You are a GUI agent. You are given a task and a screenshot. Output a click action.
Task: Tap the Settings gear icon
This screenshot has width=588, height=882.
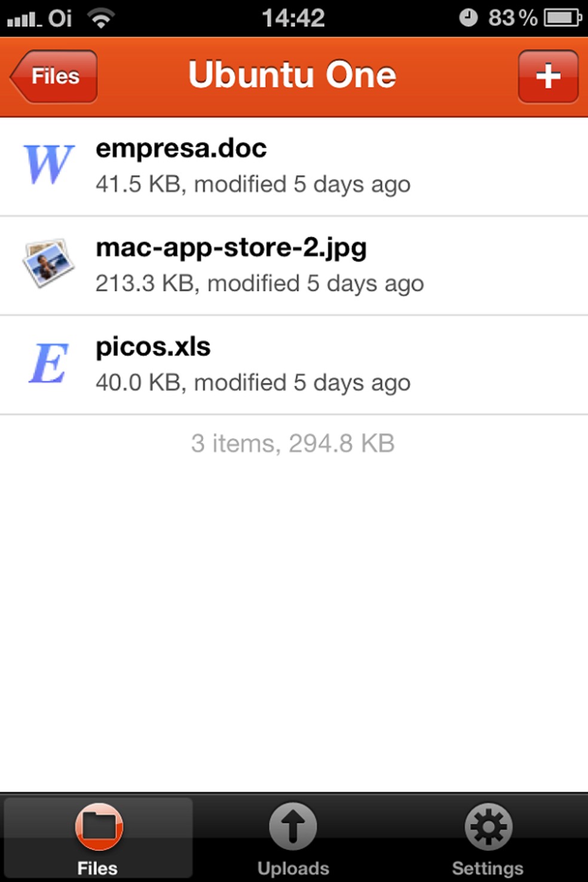tap(488, 826)
